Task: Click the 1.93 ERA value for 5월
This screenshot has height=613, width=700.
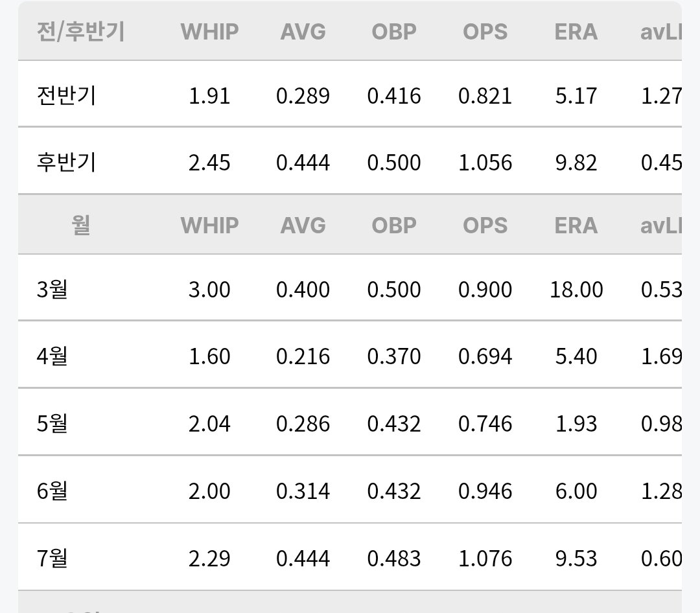Action: (576, 424)
